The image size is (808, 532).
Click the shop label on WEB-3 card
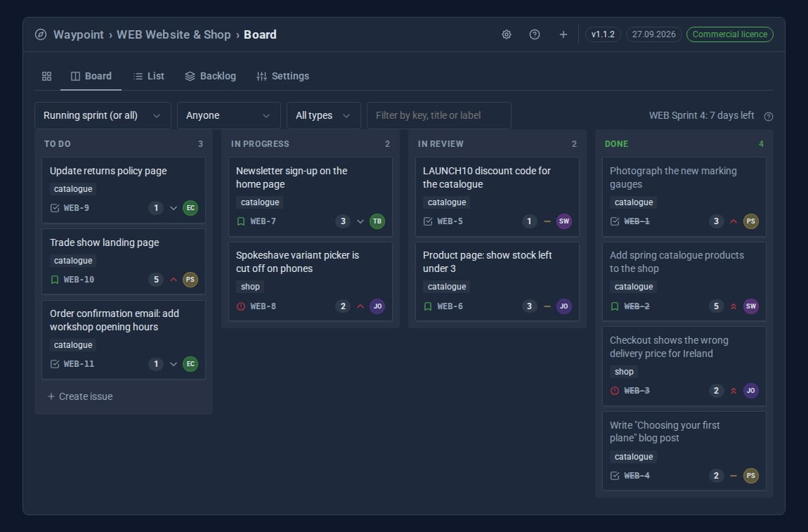click(624, 372)
